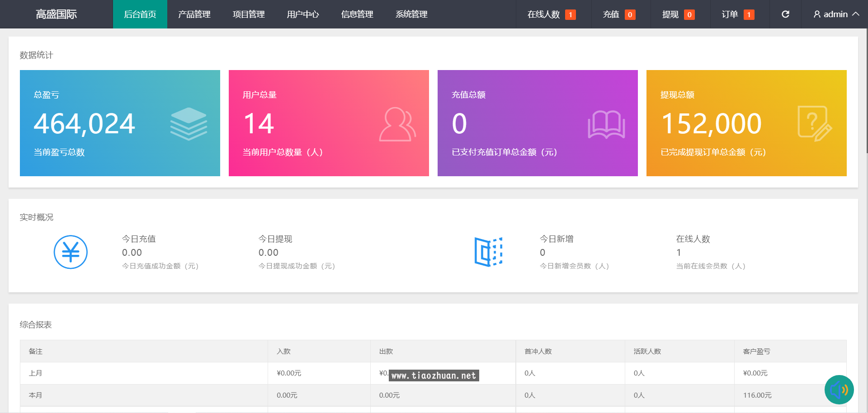Screen dimensions: 868x413
Task: Click the yen currency circle icon
Action: (x=71, y=252)
